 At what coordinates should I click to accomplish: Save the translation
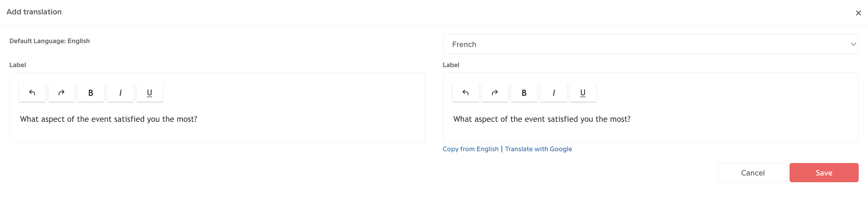tap(824, 173)
